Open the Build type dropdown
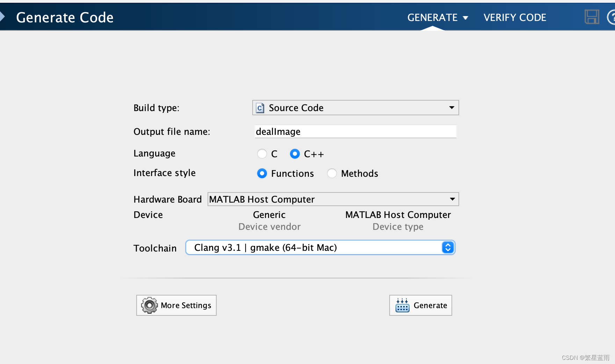615x364 pixels. point(451,108)
